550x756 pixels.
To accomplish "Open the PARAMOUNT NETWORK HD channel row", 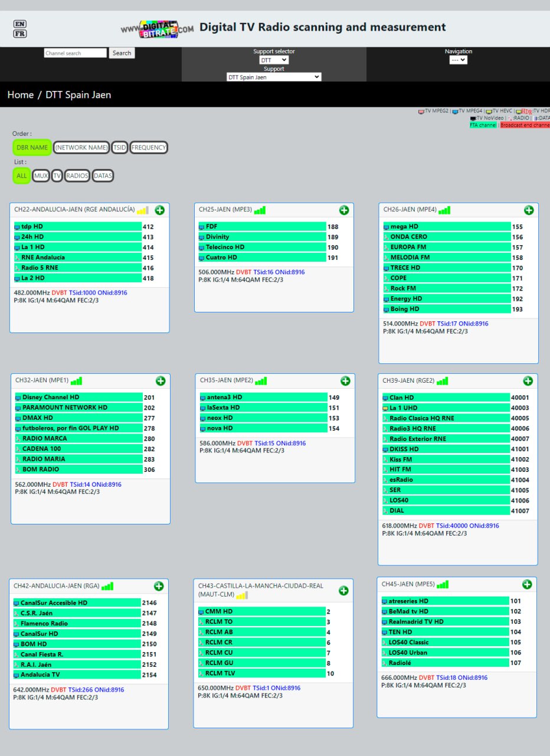I will coord(78,408).
